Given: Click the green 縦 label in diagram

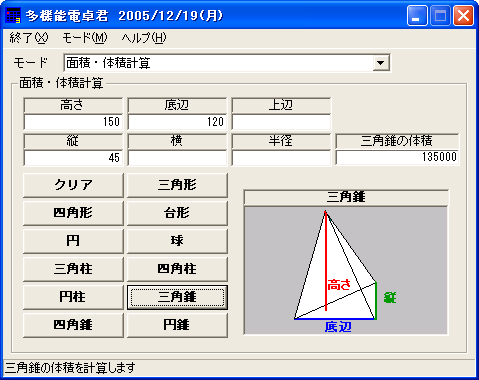Looking at the screenshot, I should point(390,297).
